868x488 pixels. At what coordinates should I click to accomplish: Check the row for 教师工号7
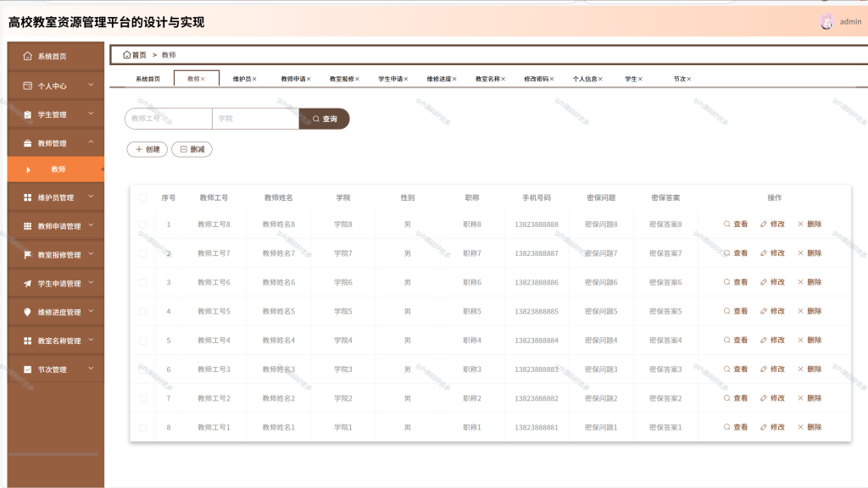pos(142,253)
